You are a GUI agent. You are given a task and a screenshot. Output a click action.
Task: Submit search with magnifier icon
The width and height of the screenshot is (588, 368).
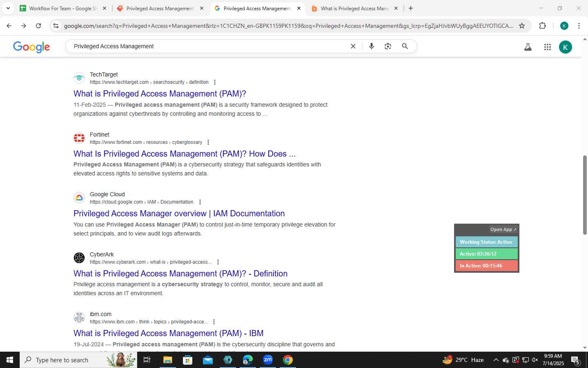click(x=405, y=46)
